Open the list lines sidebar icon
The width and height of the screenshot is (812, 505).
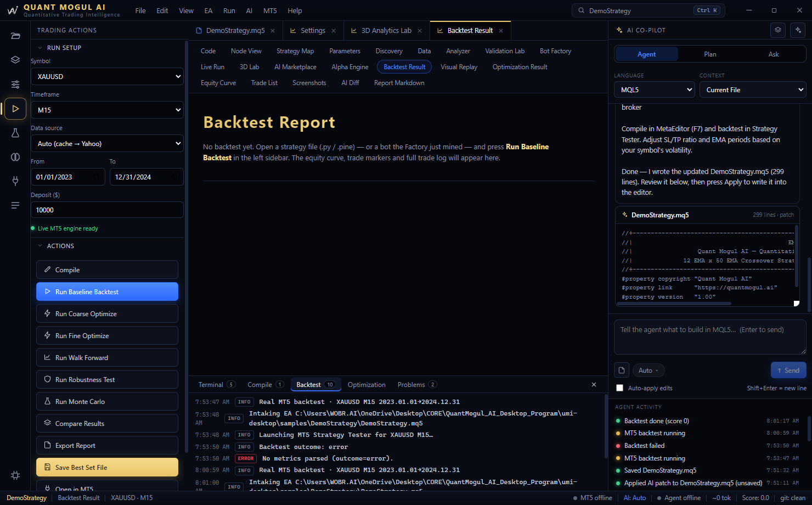(x=15, y=205)
